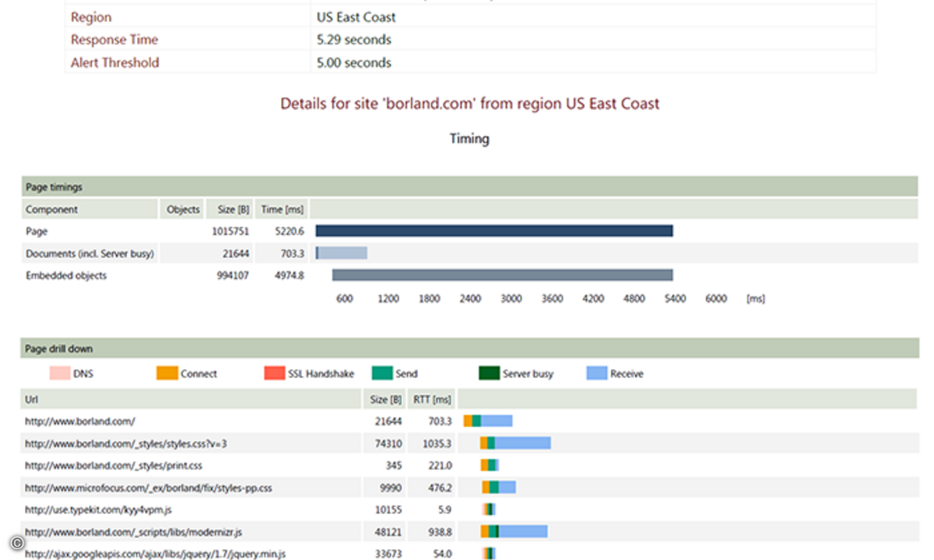Click the copyright icon in the corner
Screen dimensions: 934x560
coord(17,543)
